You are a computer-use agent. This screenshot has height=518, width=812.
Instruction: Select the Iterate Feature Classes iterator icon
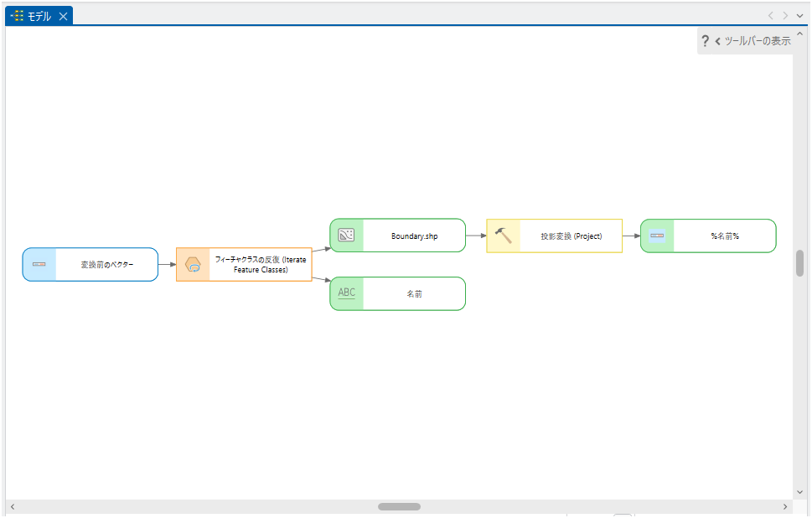click(x=193, y=264)
